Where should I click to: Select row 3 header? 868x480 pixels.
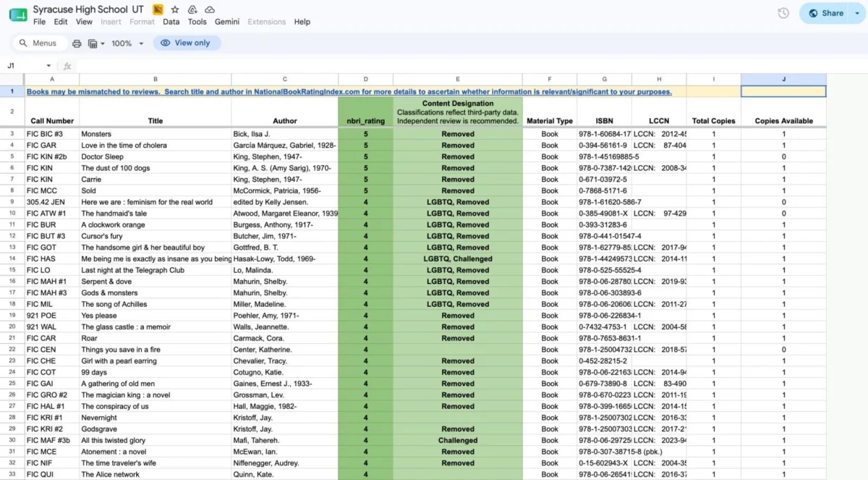pos(12,134)
